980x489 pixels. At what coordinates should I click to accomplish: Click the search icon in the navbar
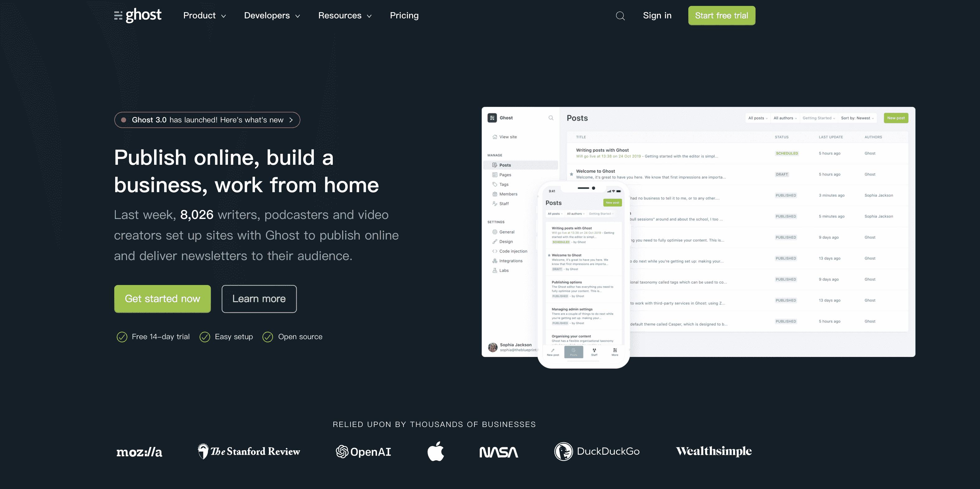620,16
